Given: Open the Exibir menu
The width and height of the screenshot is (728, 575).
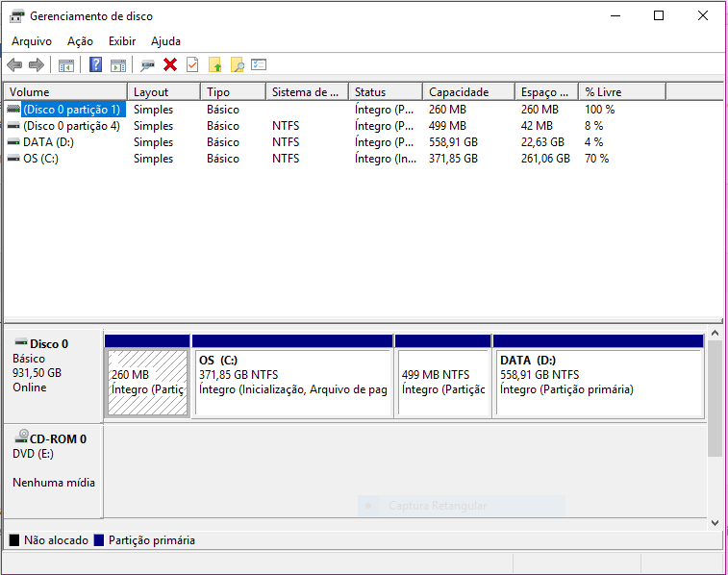Looking at the screenshot, I should [x=122, y=41].
